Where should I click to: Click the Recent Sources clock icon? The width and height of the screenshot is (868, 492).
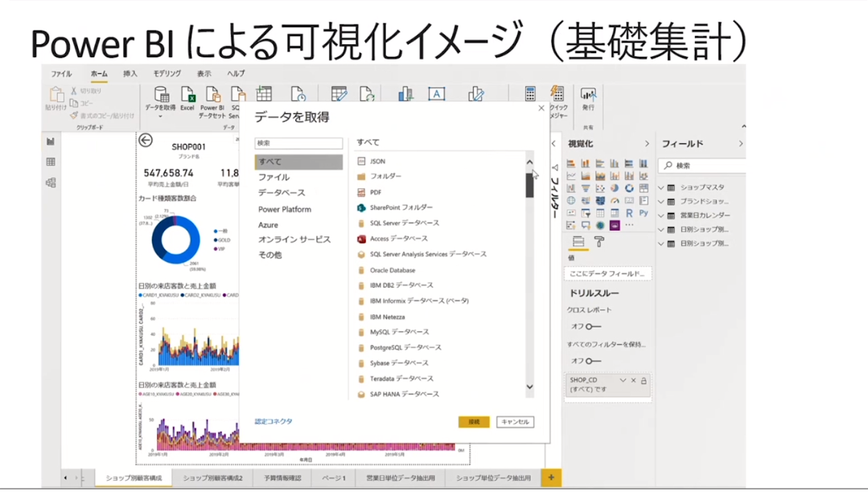click(x=298, y=94)
